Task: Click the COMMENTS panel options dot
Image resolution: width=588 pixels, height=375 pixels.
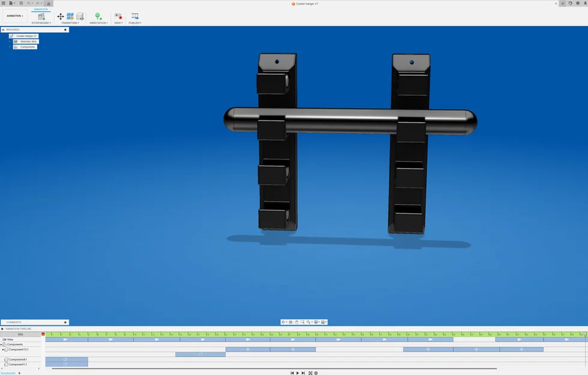Action: (65, 322)
